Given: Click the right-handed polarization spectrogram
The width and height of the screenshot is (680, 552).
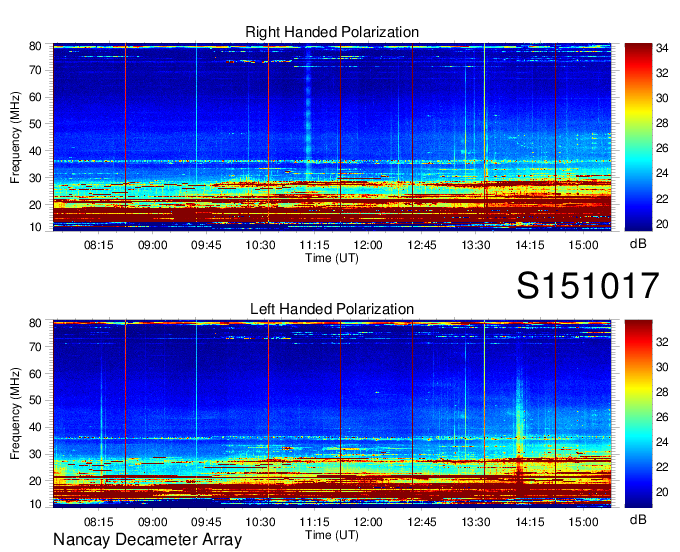Looking at the screenshot, I should tap(332, 137).
